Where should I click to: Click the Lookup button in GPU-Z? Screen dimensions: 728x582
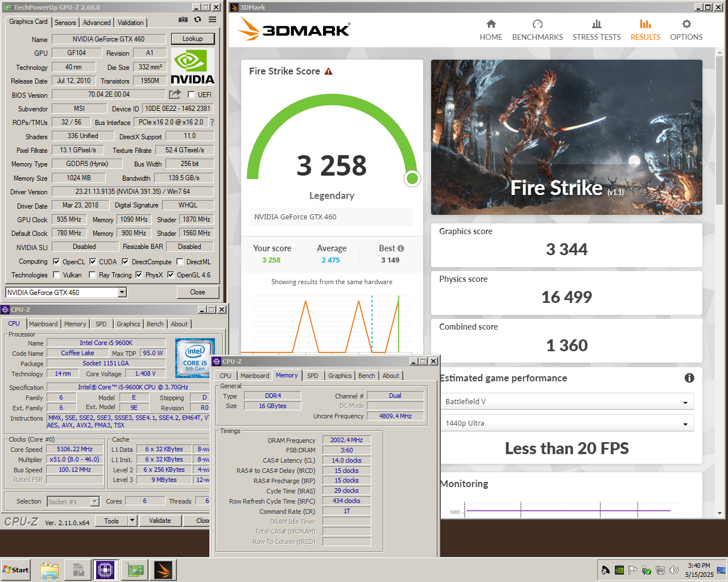pos(192,39)
